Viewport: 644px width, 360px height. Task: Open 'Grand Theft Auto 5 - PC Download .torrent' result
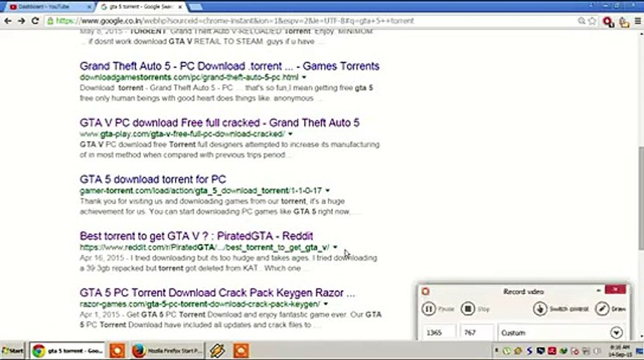coord(229,66)
